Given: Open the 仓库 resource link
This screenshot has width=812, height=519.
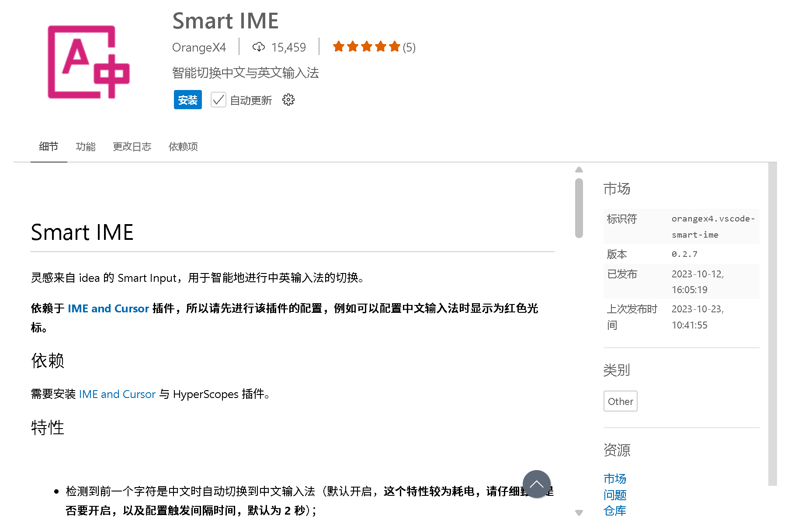Looking at the screenshot, I should (615, 511).
